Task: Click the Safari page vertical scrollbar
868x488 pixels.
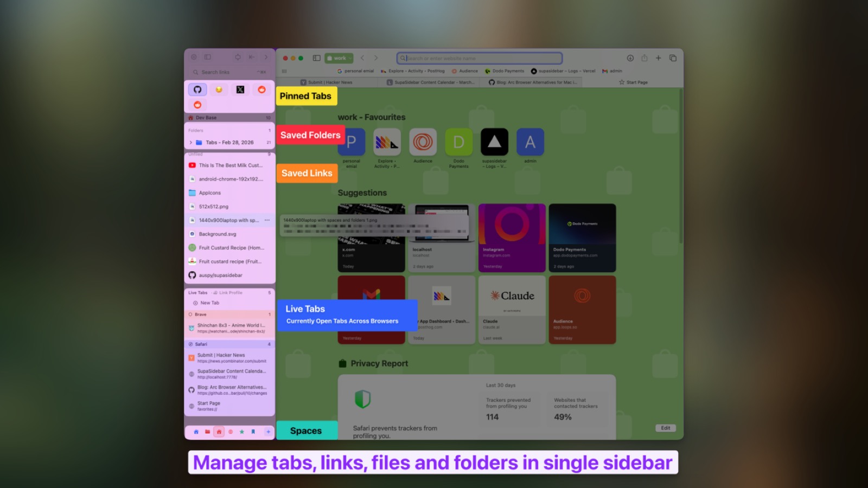Action: (x=681, y=166)
